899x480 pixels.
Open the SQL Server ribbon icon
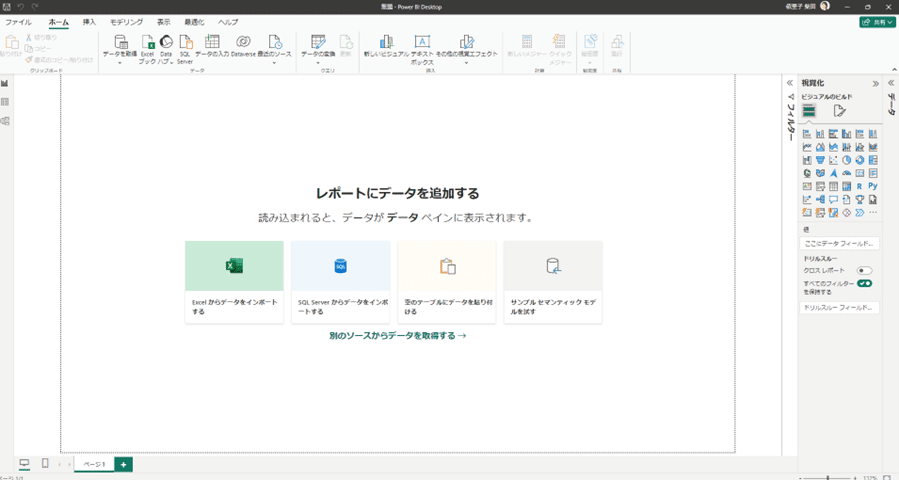pyautogui.click(x=185, y=42)
